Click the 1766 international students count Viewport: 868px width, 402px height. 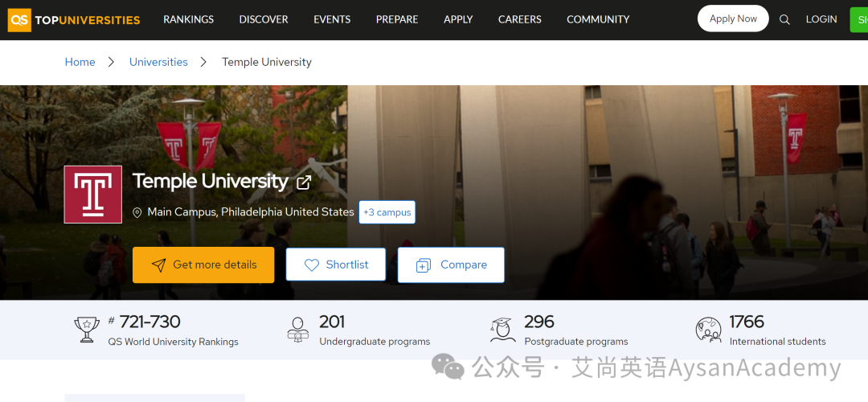point(747,322)
